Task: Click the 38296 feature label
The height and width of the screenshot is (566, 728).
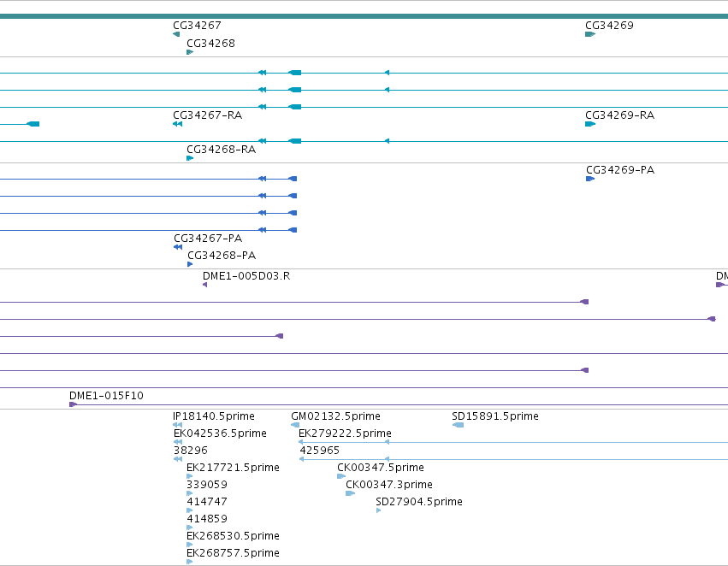Action: [x=191, y=451]
